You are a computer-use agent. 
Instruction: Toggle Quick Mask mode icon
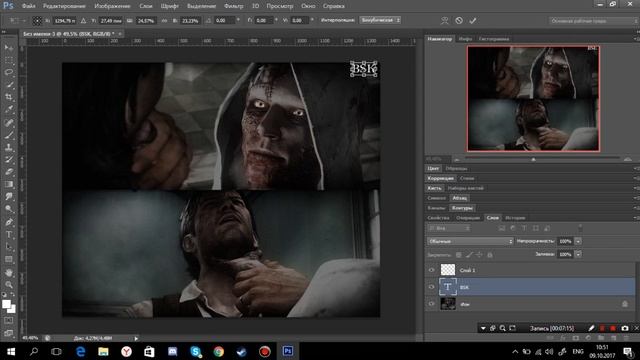point(9,321)
